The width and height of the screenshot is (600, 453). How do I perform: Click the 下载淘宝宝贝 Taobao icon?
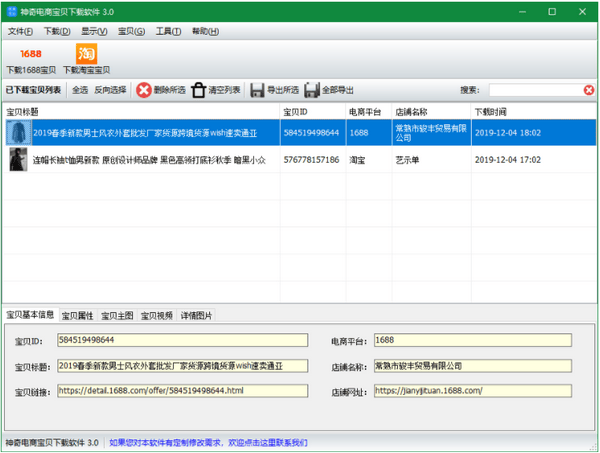click(x=87, y=52)
